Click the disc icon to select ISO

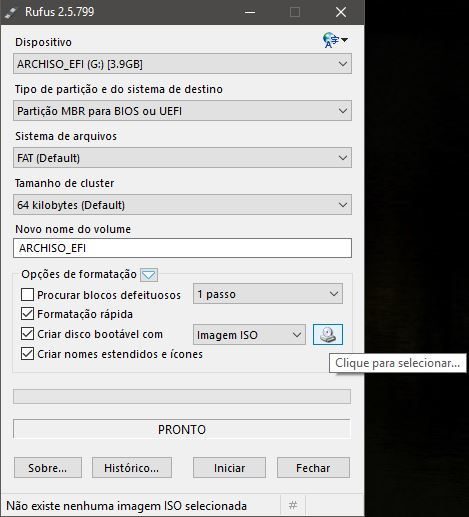(x=328, y=334)
